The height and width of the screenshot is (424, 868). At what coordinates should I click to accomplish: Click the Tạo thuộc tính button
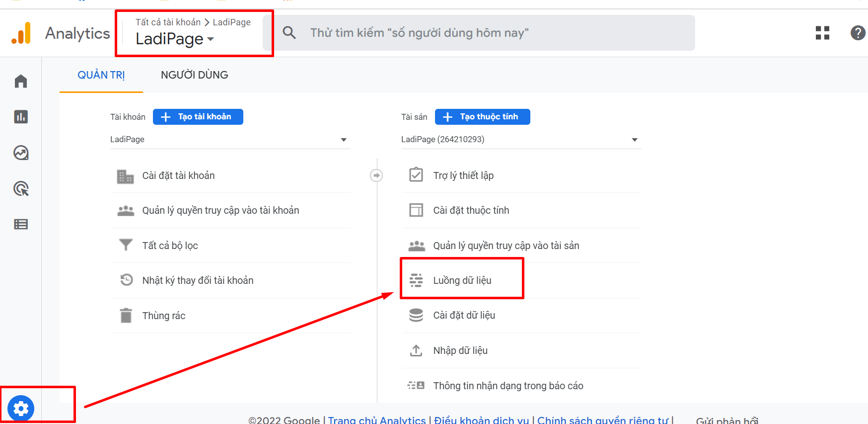pyautogui.click(x=482, y=117)
